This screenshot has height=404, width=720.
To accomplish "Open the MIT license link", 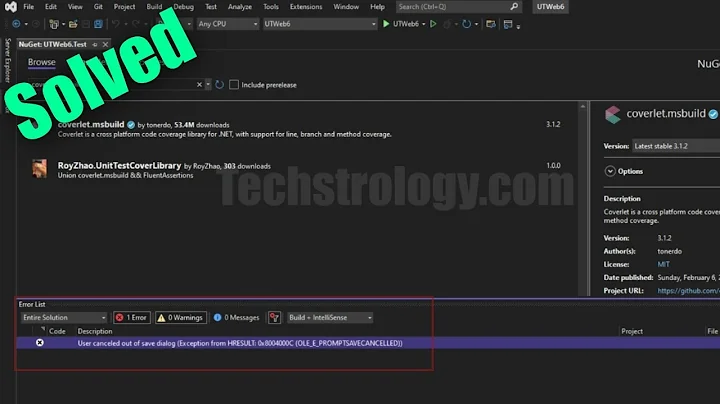I will 664,264.
